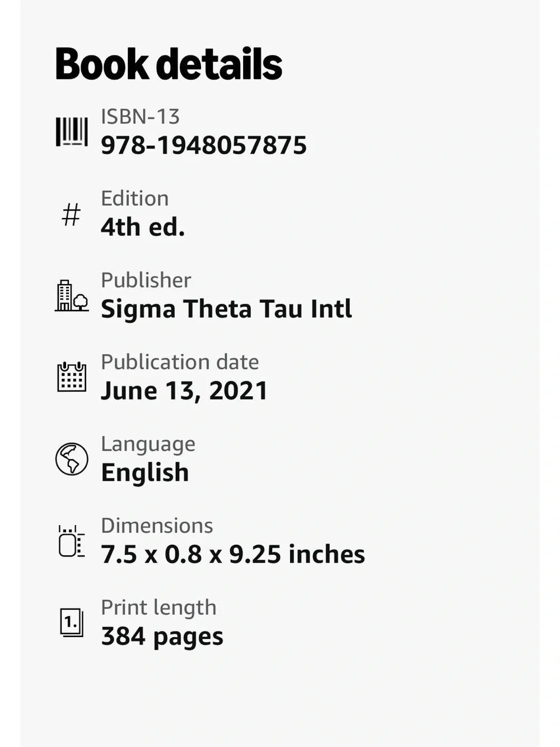Viewport: 560px width, 747px height.
Task: Click the Publication date label
Action: [x=180, y=362]
